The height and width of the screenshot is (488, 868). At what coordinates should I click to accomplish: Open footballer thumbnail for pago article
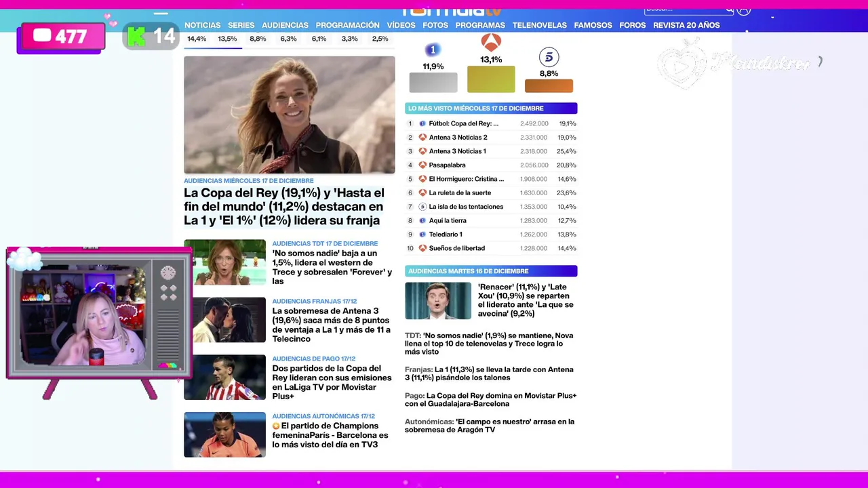point(224,378)
